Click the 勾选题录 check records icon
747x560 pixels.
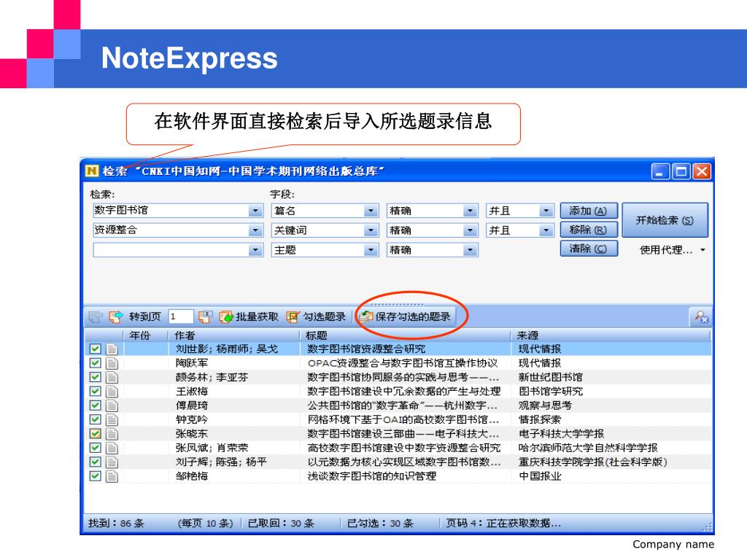click(293, 316)
